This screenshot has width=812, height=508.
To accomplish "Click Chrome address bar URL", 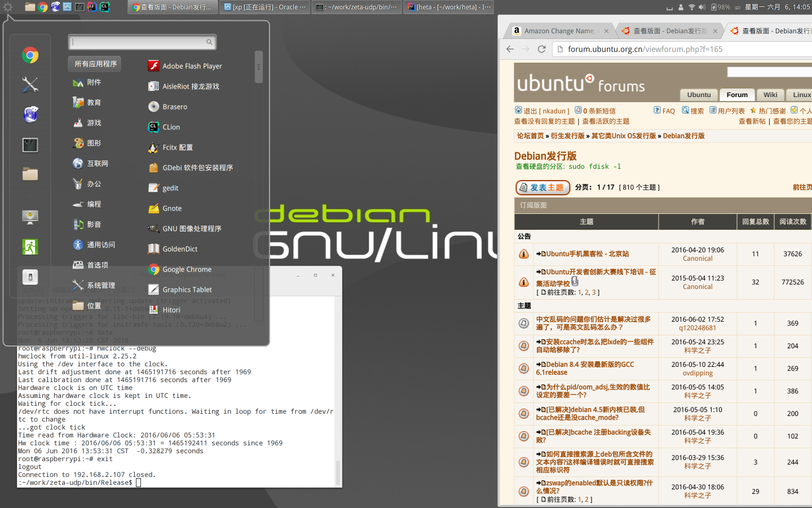I will click(645, 49).
